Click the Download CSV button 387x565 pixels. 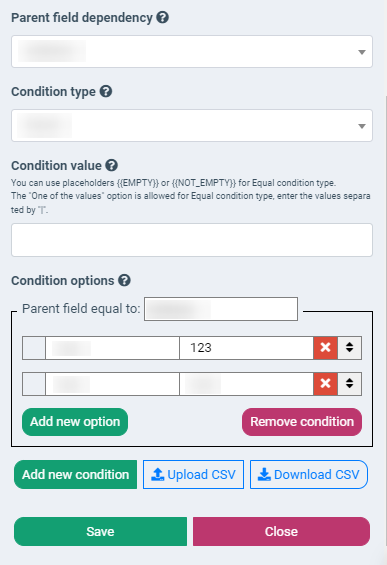pyautogui.click(x=309, y=475)
